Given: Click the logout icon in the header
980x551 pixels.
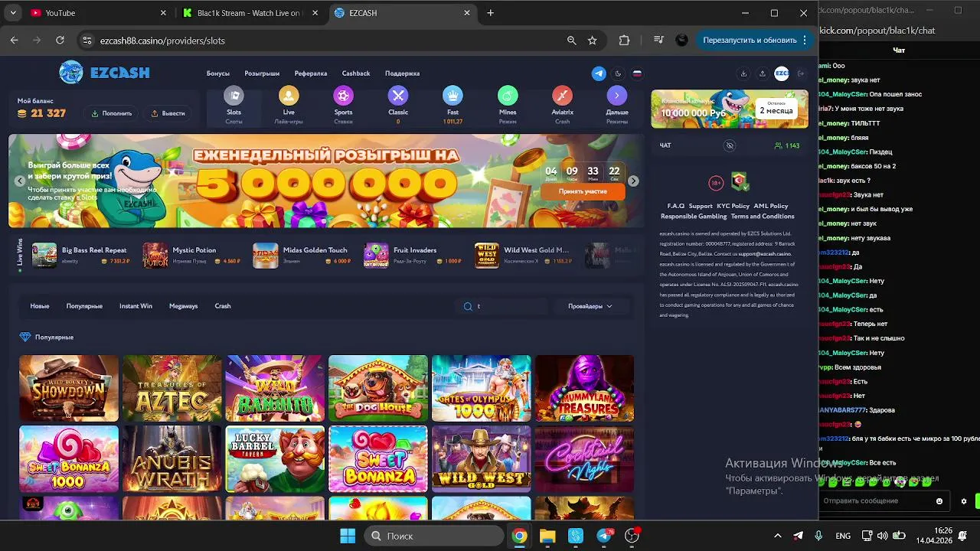Looking at the screenshot, I should pyautogui.click(x=801, y=73).
